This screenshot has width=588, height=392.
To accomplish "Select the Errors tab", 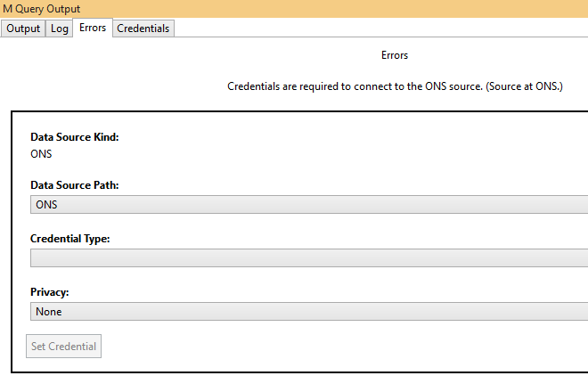I will pos(93,28).
